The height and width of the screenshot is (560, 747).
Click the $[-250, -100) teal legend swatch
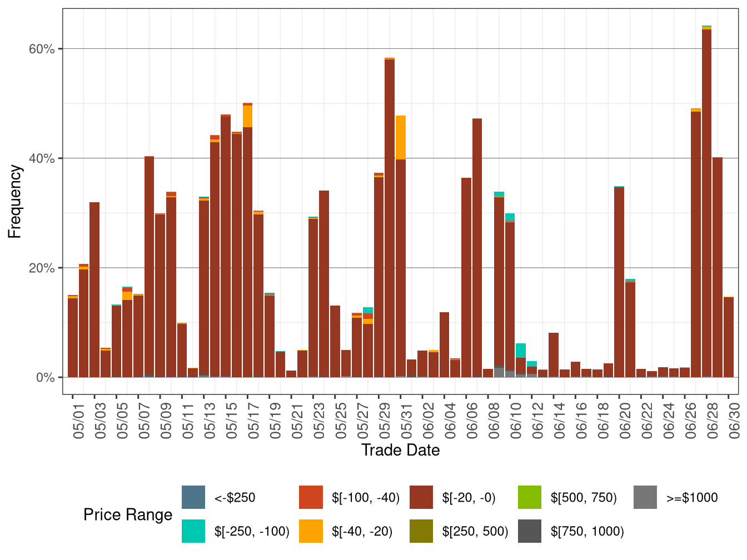click(193, 531)
